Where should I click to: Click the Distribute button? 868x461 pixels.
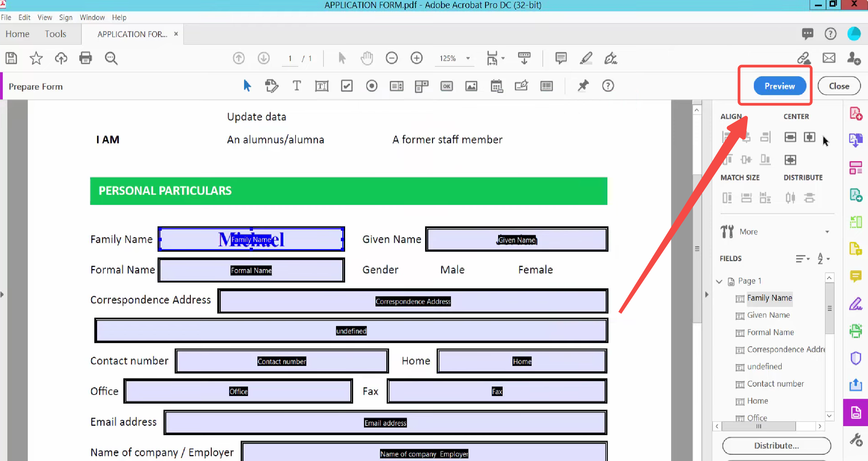click(x=776, y=446)
